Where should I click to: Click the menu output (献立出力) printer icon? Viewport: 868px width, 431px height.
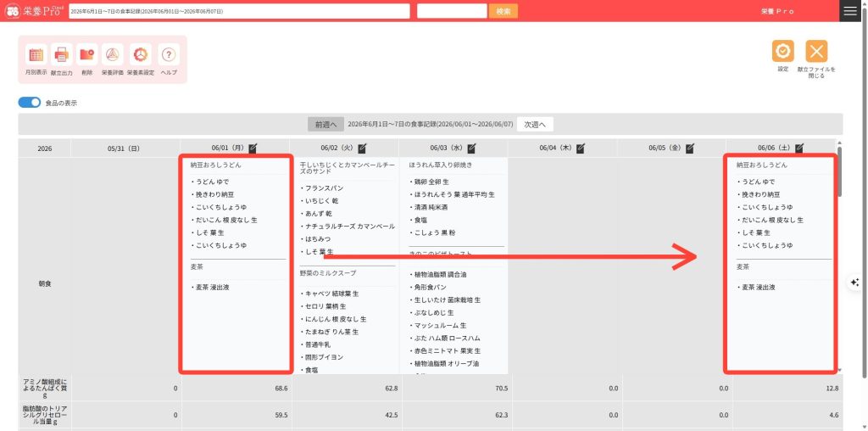[x=61, y=55]
